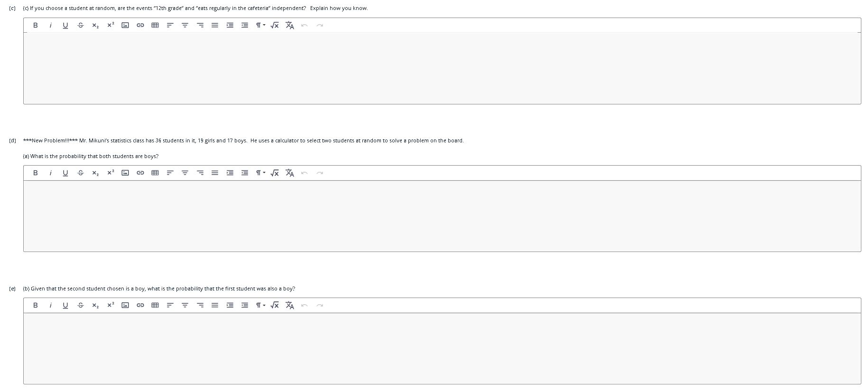This screenshot has height=392, width=868.
Task: Enable subscript in the question (e) editor
Action: point(95,305)
